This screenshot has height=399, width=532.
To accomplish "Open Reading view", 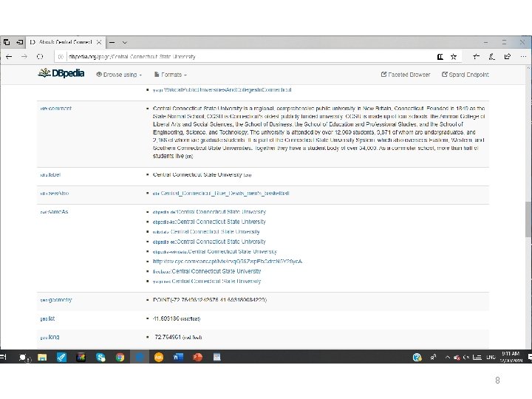I will 440,57.
